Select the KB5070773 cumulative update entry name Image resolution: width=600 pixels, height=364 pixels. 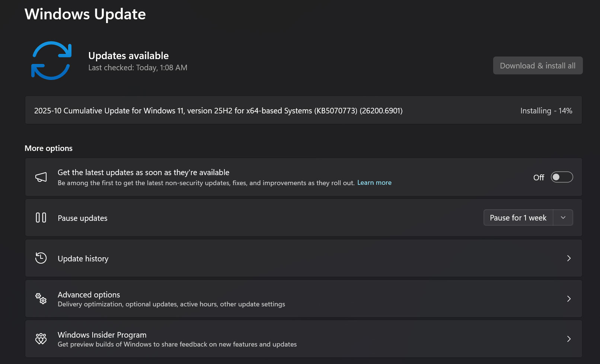coord(218,111)
